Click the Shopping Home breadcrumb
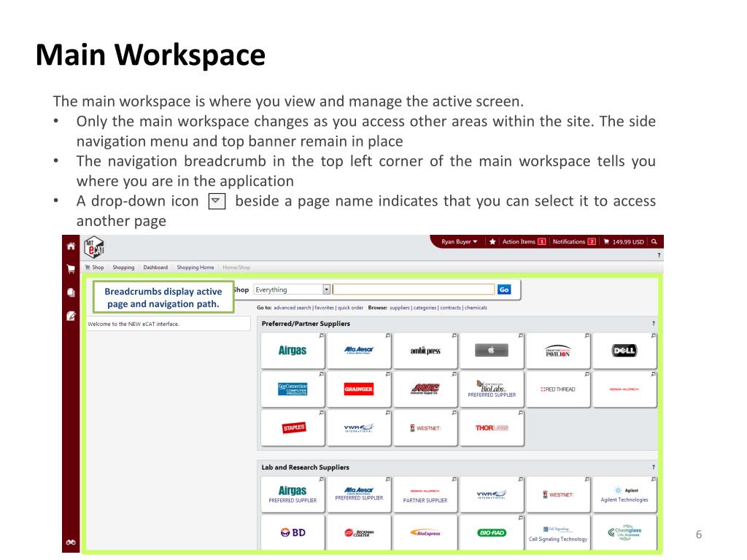Viewport: 747px width, 560px height. pyautogui.click(x=196, y=268)
